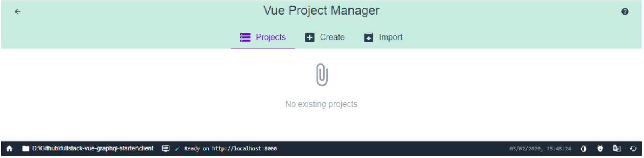This screenshot has height=158, width=644.
Task: Click the folder icon in the status bar
Action: coord(26,148)
